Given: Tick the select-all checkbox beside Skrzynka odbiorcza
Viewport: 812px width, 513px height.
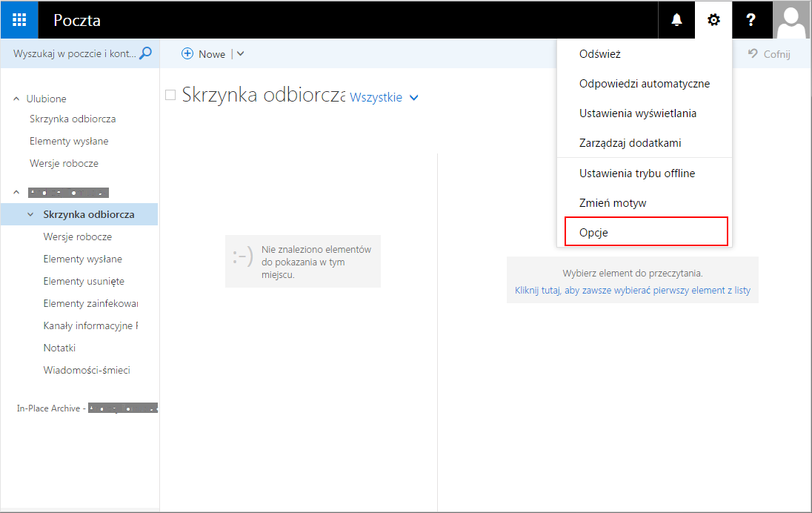Looking at the screenshot, I should click(170, 95).
